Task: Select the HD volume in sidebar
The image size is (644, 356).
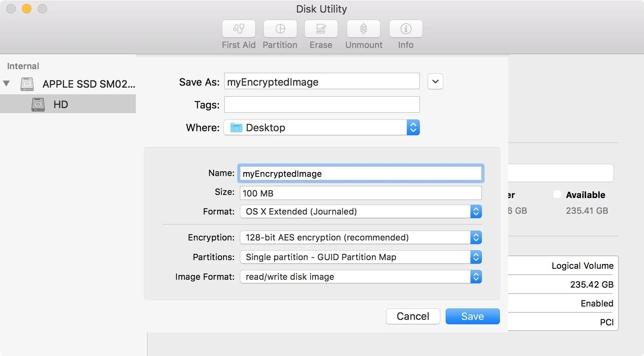Action: [x=68, y=104]
